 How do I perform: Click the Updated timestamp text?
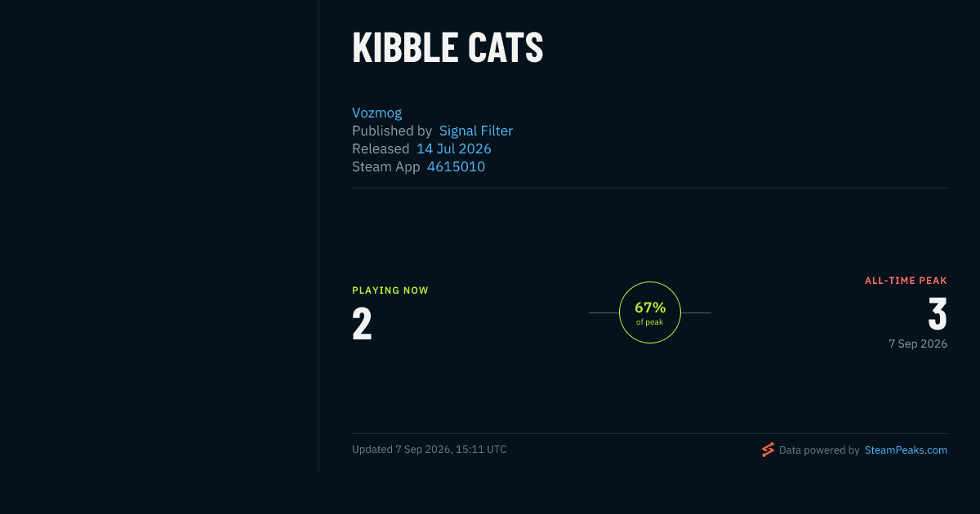point(430,450)
